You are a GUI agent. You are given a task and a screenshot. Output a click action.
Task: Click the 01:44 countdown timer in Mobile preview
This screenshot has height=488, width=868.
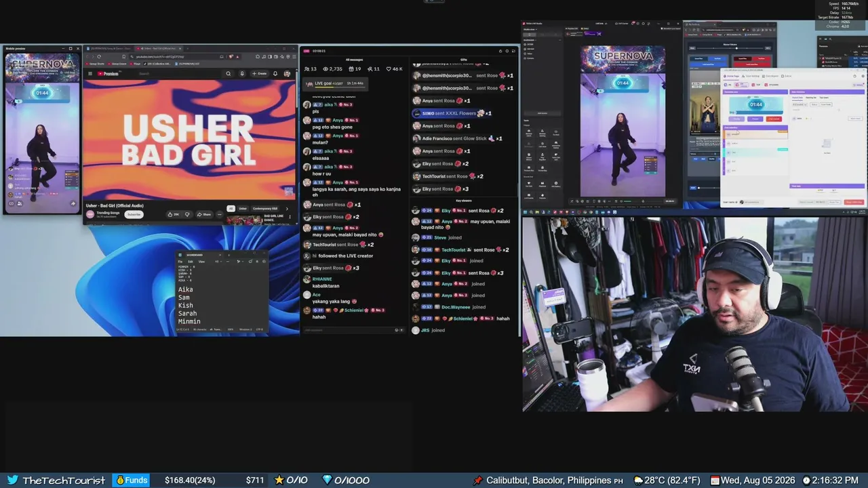click(x=43, y=92)
